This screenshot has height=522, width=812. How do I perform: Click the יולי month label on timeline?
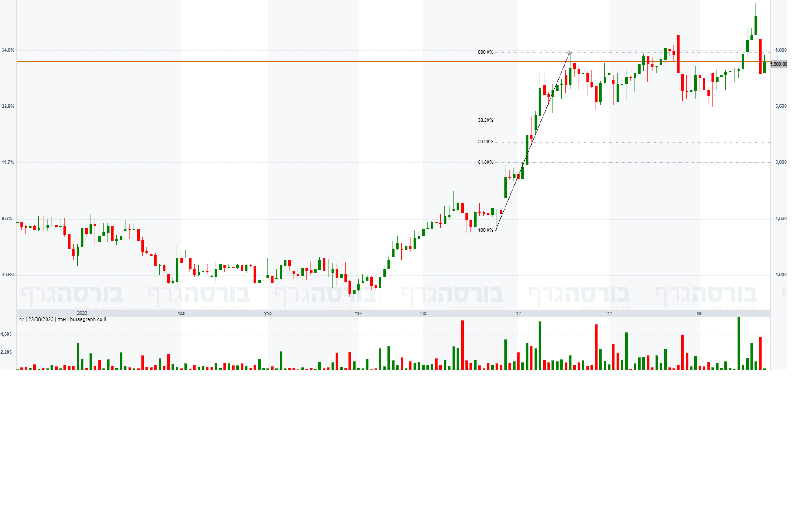(609, 313)
